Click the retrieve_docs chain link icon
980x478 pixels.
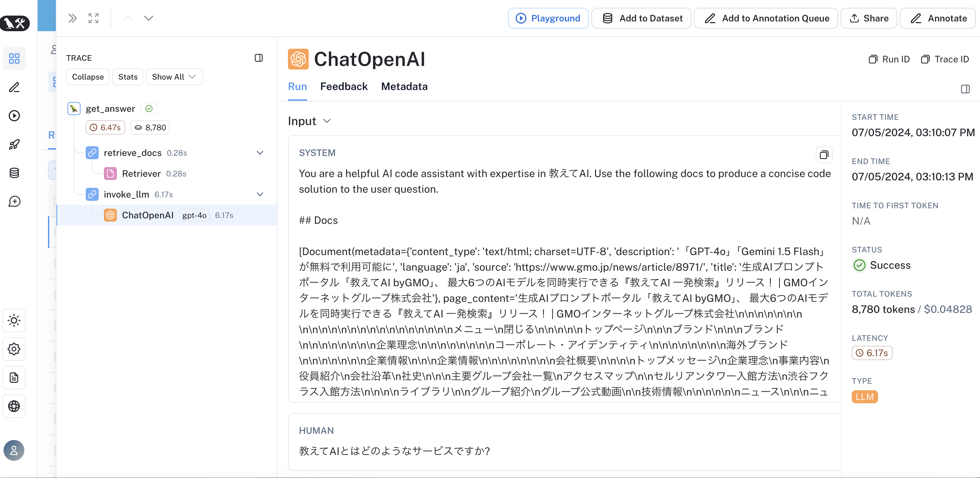[92, 153]
